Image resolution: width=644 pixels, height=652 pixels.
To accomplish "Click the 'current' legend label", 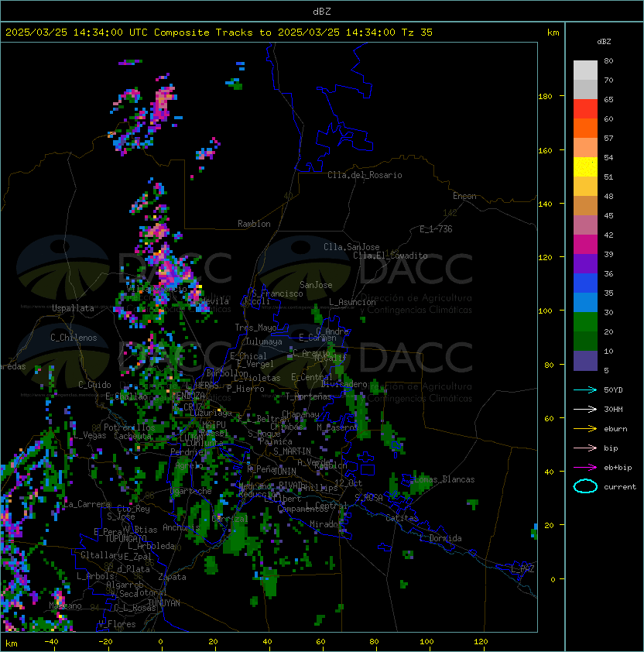I will (x=620, y=487).
